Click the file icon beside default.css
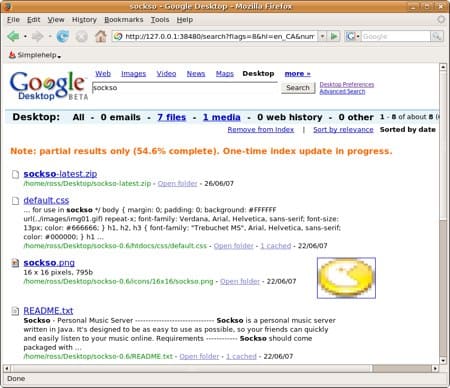 pyautogui.click(x=15, y=201)
